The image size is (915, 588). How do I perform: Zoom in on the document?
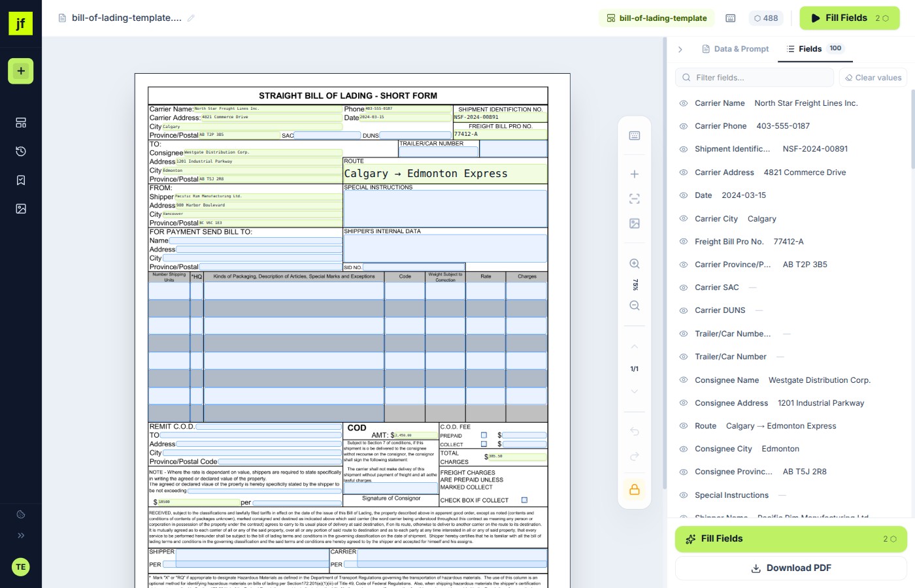[635, 264]
